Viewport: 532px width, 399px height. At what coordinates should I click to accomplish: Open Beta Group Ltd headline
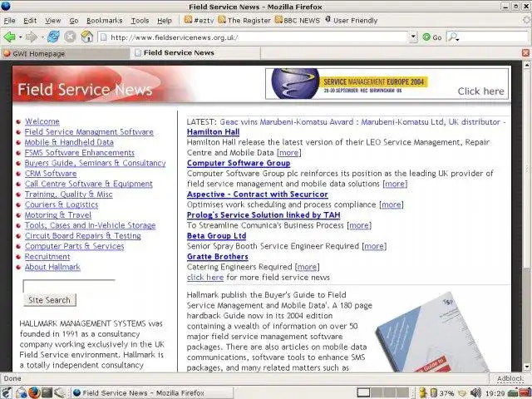point(216,236)
